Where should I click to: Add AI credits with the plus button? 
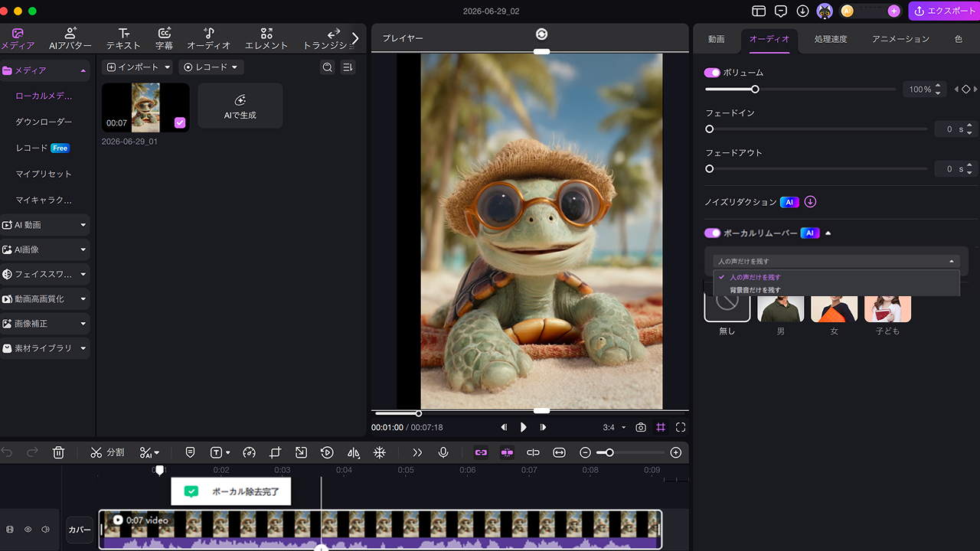tap(893, 11)
